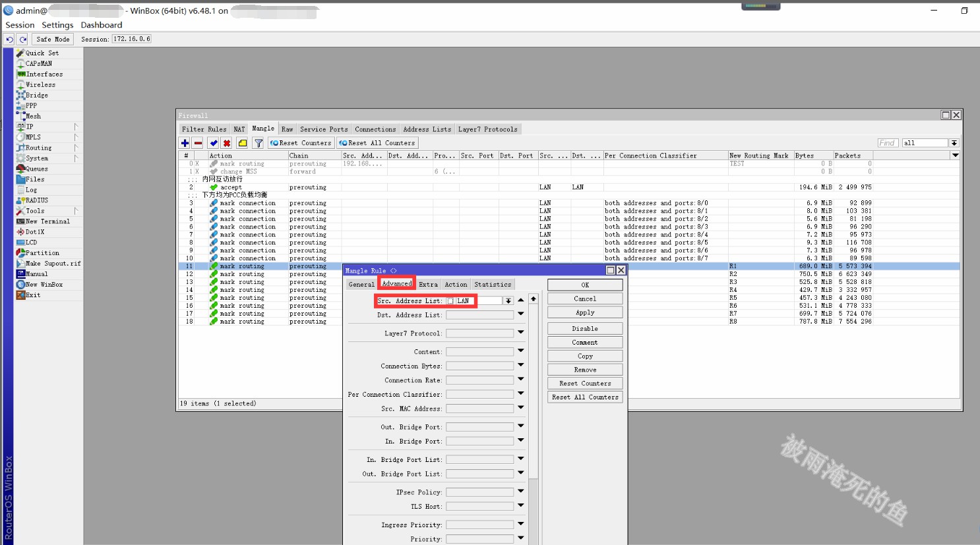Open the Src. Address List dropdown arrow

508,301
